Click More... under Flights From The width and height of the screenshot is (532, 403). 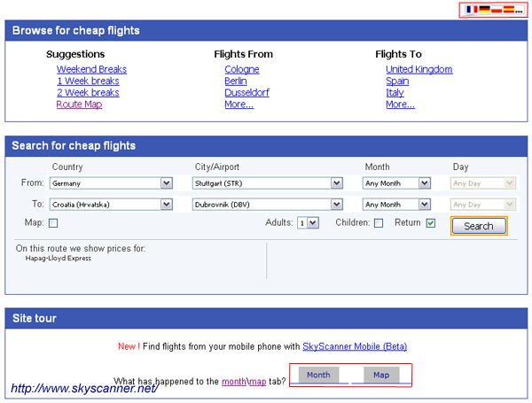pos(239,105)
